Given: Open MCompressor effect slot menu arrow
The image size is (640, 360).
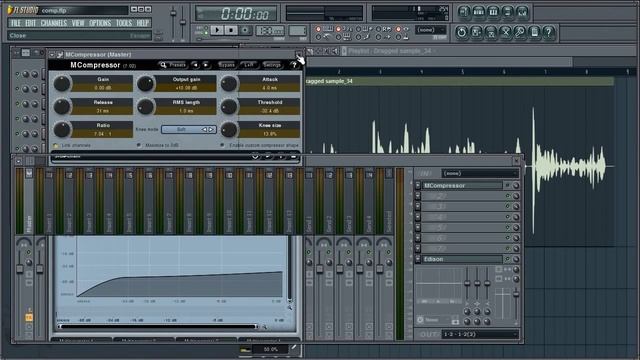Looking at the screenshot, I should coord(418,185).
